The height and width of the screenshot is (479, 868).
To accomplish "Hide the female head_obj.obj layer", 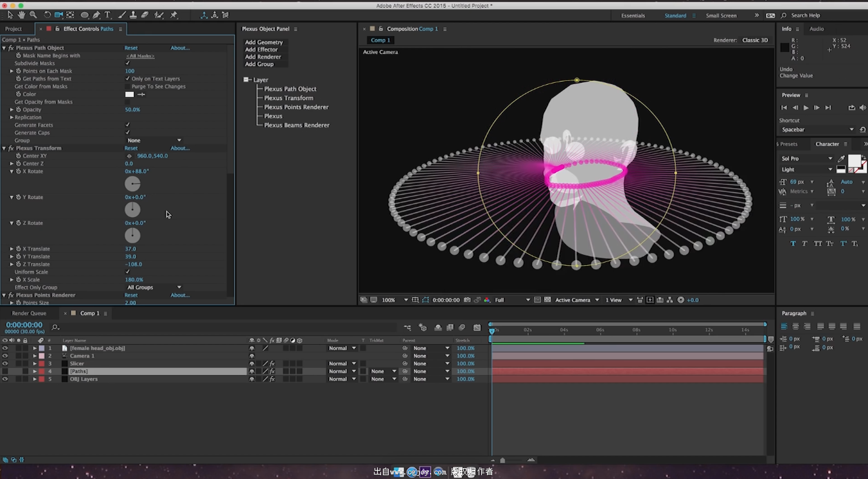I will pyautogui.click(x=5, y=348).
